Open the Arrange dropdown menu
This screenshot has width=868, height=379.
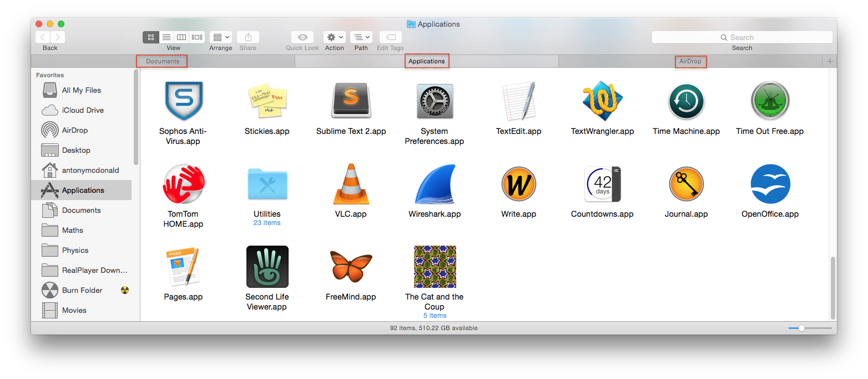point(221,37)
